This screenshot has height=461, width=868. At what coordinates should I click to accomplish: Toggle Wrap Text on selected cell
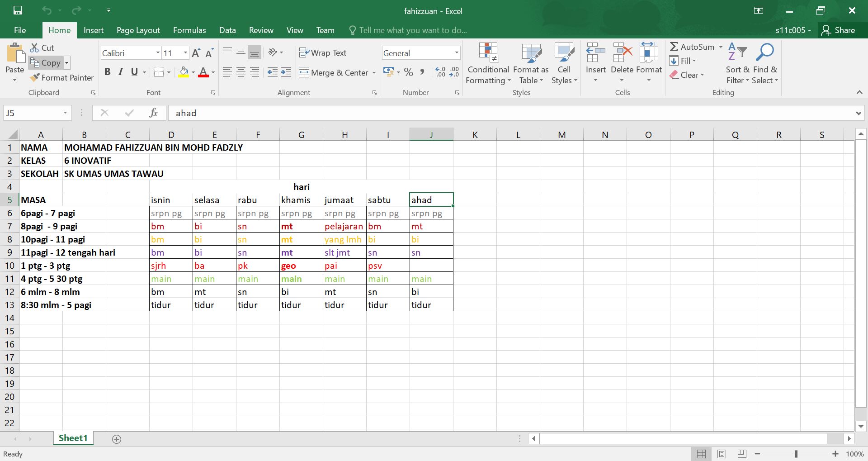point(323,53)
